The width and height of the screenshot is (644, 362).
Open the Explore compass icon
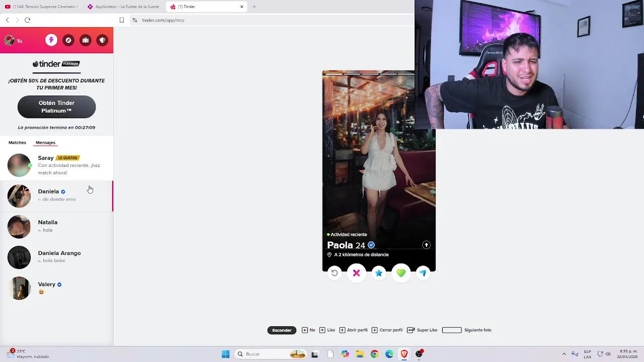coord(68,40)
